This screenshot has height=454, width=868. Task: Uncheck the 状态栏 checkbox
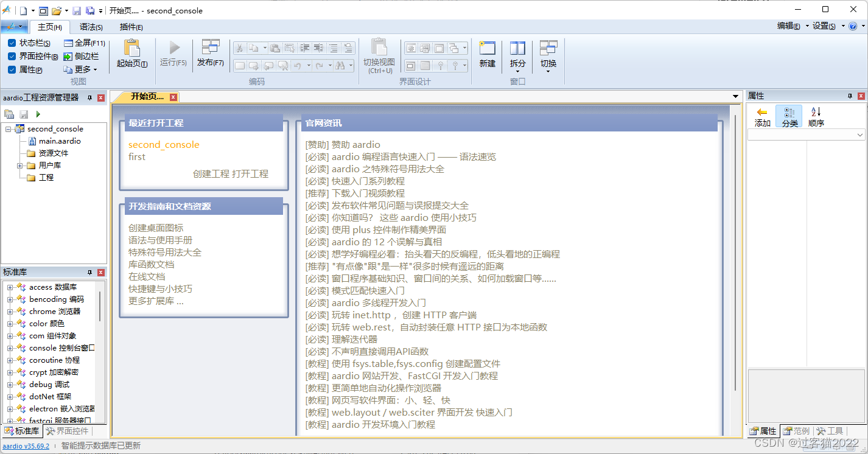pyautogui.click(x=12, y=43)
